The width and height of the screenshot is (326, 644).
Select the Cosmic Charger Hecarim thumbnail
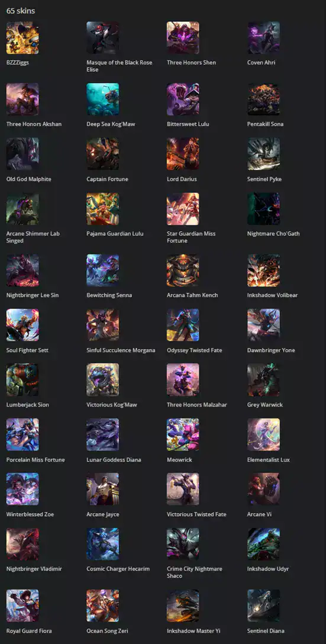point(102,544)
